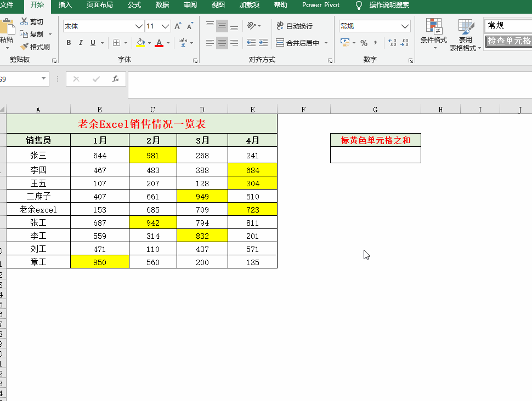This screenshot has height=401, width=532.
Task: Click the accounting number format icon
Action: click(x=345, y=43)
